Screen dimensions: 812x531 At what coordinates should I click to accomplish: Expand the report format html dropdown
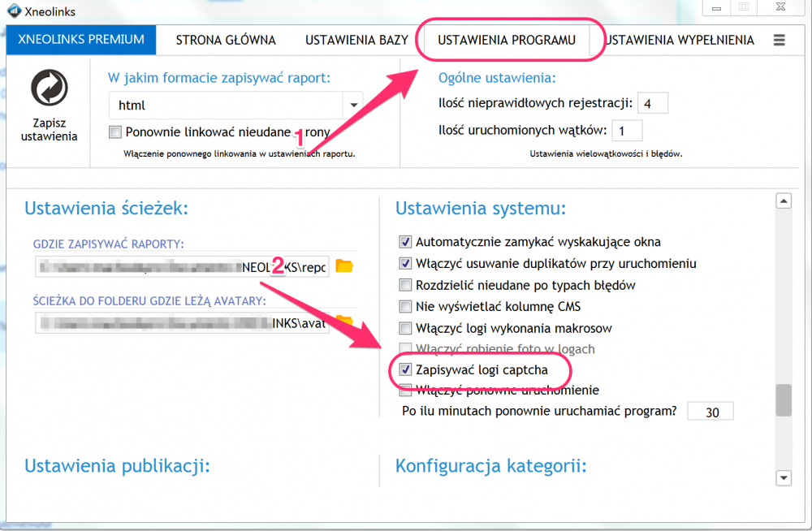354,106
